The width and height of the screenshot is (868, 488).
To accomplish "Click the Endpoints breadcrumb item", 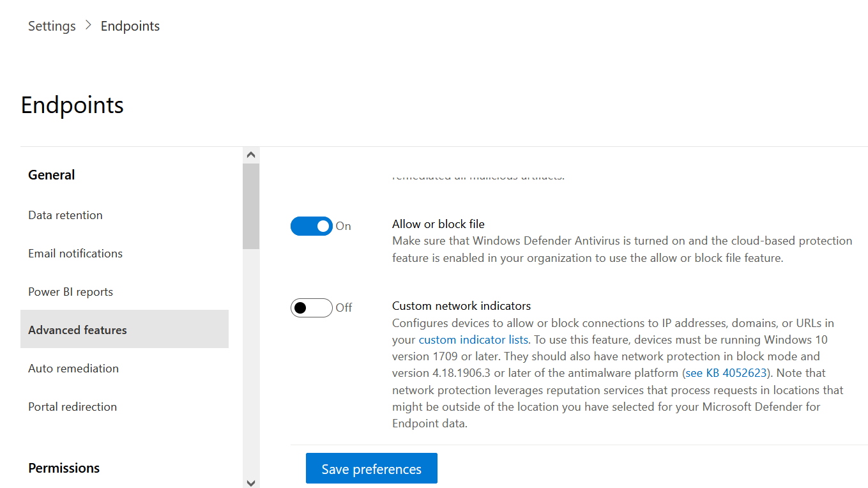I will point(130,26).
